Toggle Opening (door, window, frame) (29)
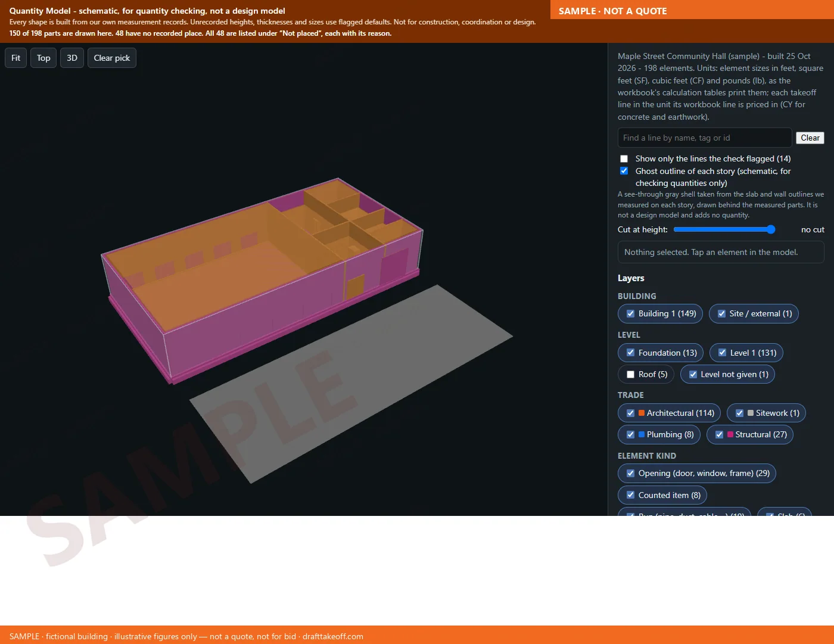 [697, 474]
